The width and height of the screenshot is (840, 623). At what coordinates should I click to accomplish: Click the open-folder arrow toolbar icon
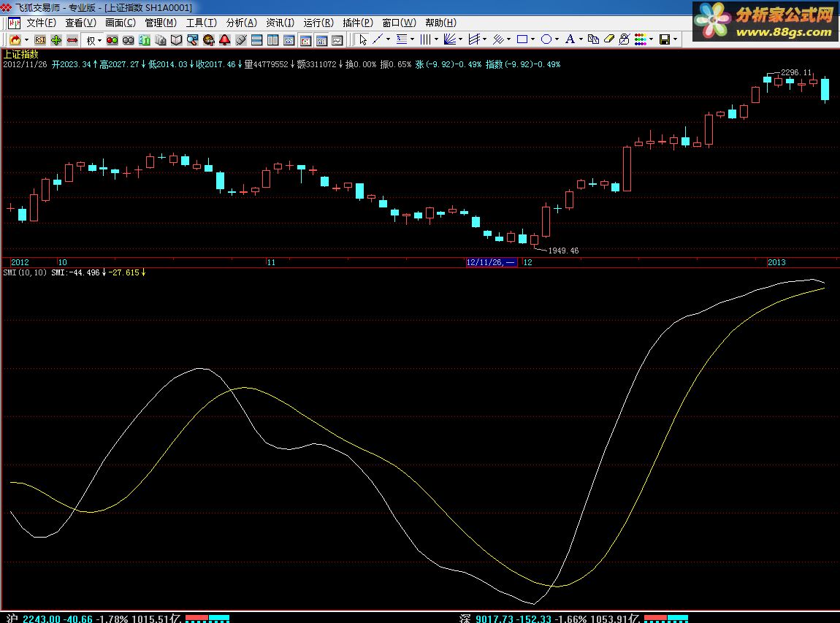[15, 39]
